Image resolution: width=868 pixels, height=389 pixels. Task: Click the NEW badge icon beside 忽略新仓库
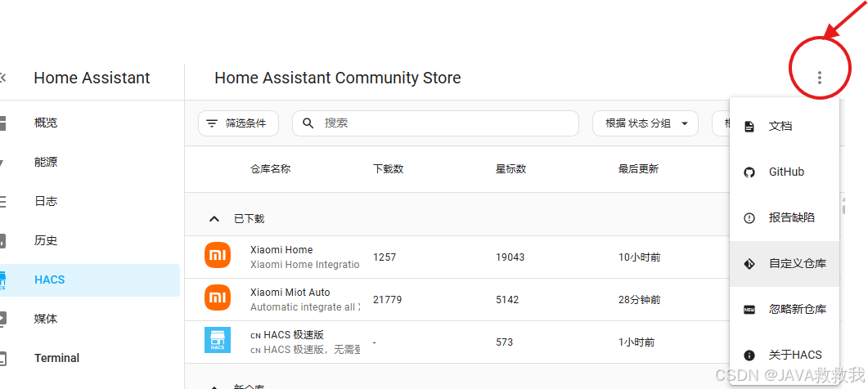pos(749,310)
